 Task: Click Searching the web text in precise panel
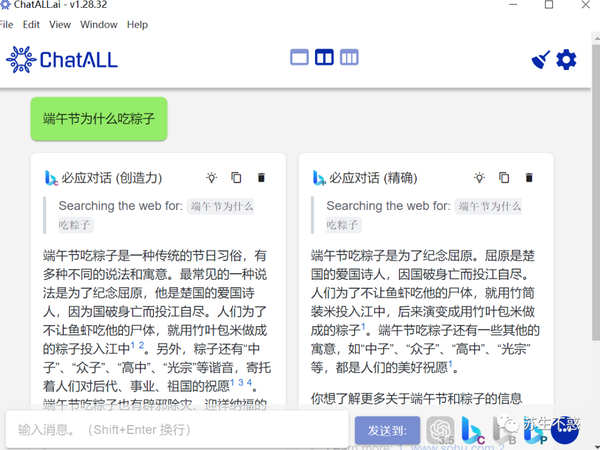point(389,206)
